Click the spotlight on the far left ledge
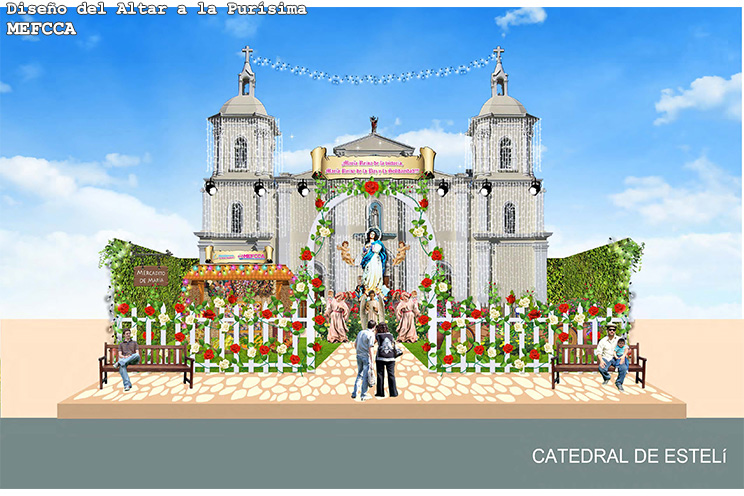 (212, 187)
